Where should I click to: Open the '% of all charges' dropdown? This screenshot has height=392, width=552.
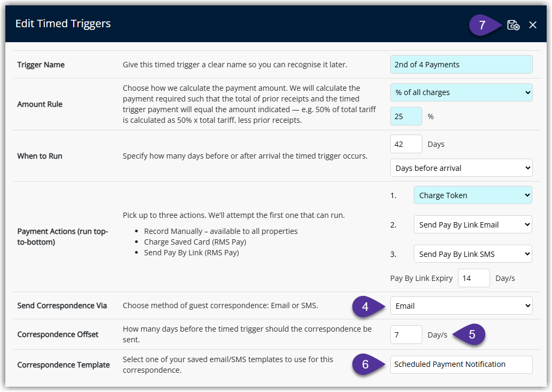coord(461,92)
